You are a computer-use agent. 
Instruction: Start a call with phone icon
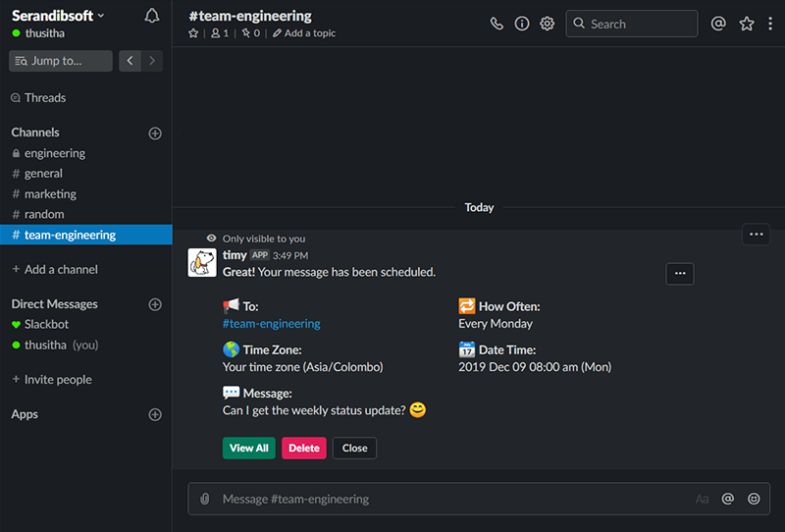point(497,24)
